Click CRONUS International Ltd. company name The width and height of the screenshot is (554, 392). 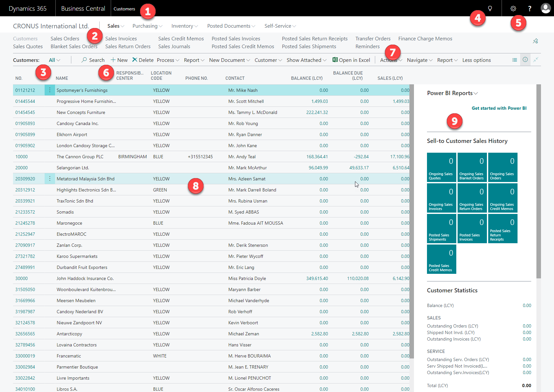(x=51, y=26)
